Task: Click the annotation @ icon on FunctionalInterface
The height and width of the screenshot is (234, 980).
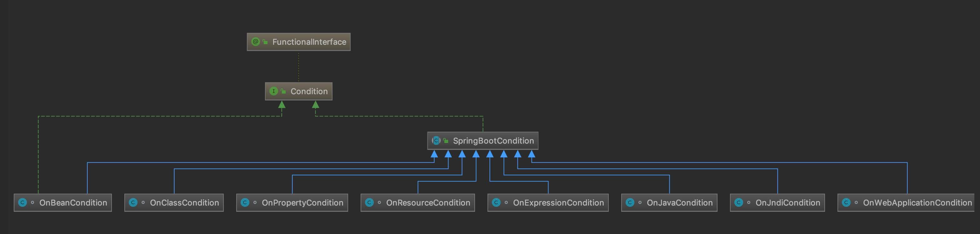Action: click(256, 42)
